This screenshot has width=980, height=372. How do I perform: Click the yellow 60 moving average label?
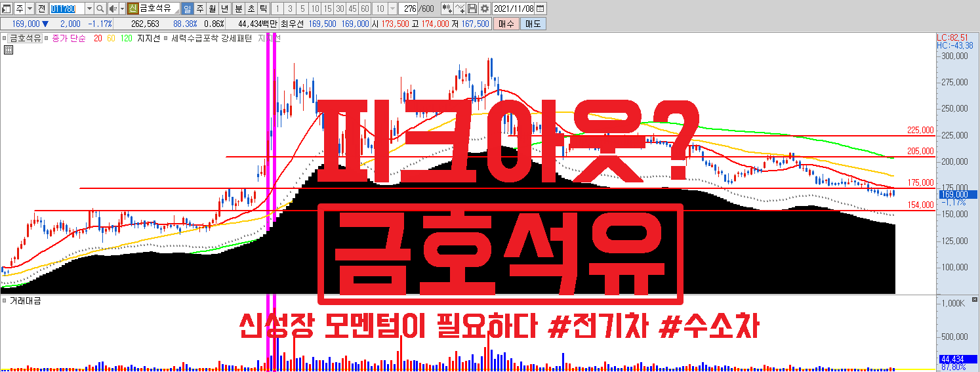coord(111,38)
